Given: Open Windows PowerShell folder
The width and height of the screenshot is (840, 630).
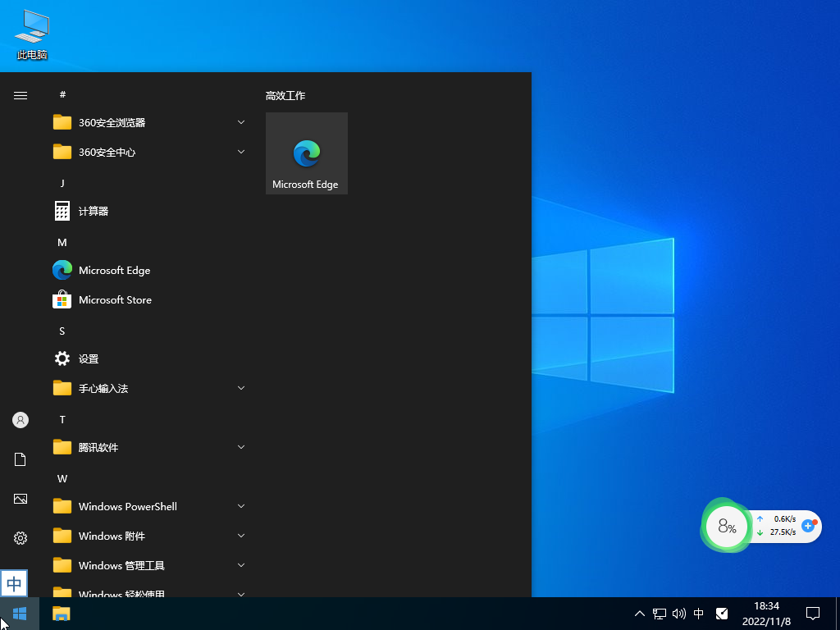Looking at the screenshot, I should tap(149, 506).
